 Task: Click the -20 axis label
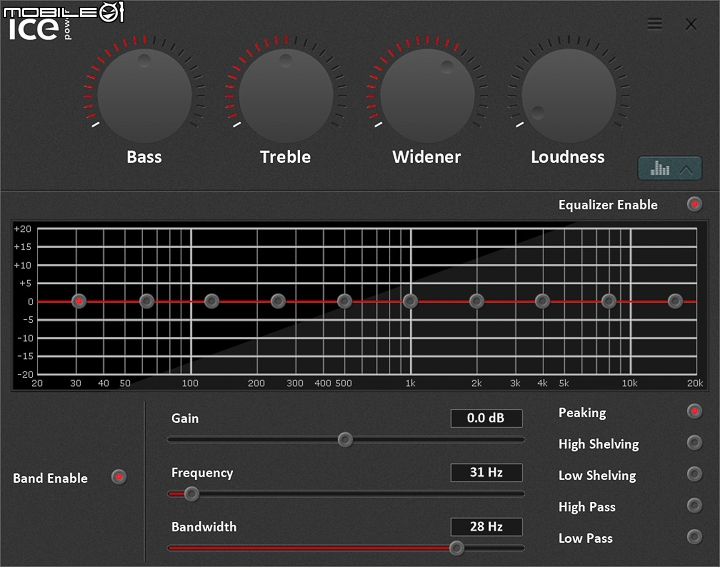coord(25,374)
